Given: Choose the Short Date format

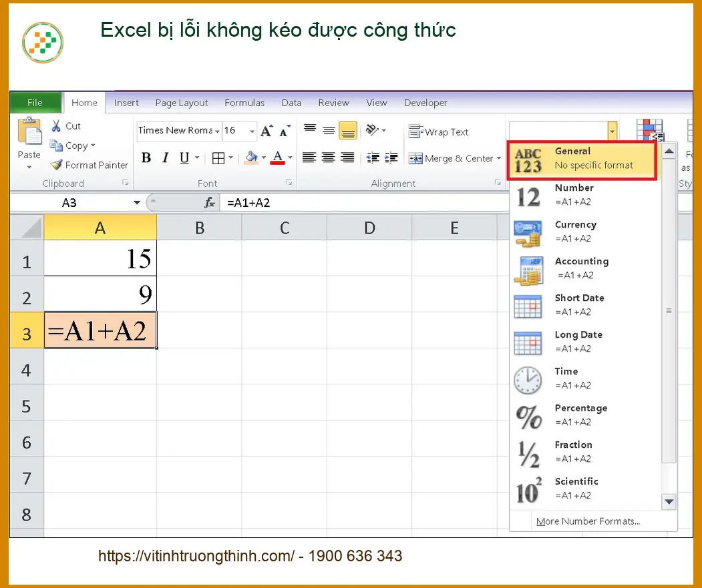Looking at the screenshot, I should click(584, 305).
